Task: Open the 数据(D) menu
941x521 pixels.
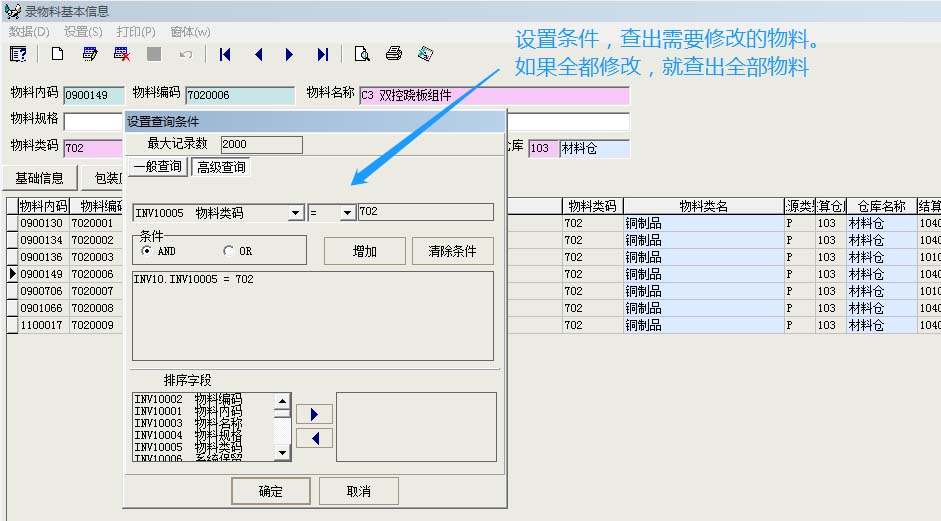Action: pyautogui.click(x=29, y=32)
